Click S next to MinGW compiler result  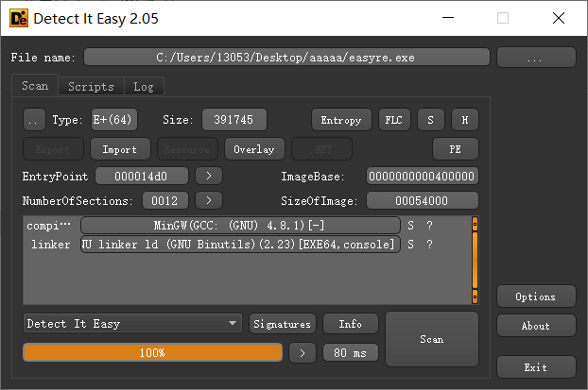coord(410,226)
